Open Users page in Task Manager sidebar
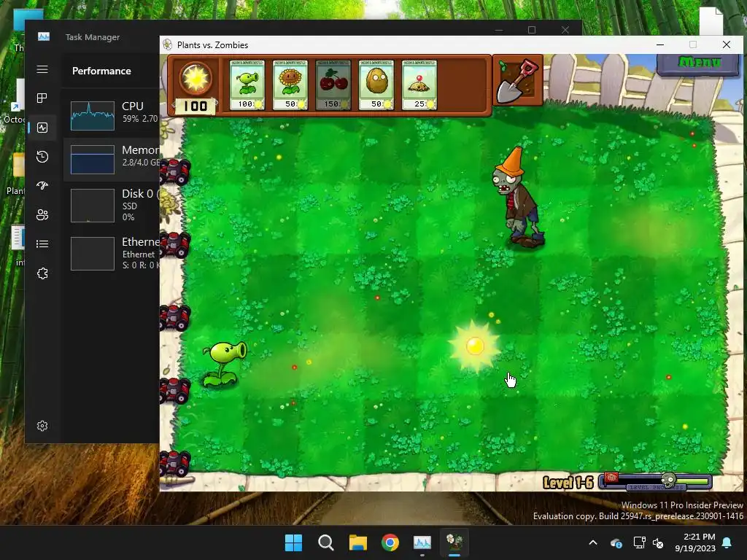Screen dimensions: 747x560 coord(42,215)
